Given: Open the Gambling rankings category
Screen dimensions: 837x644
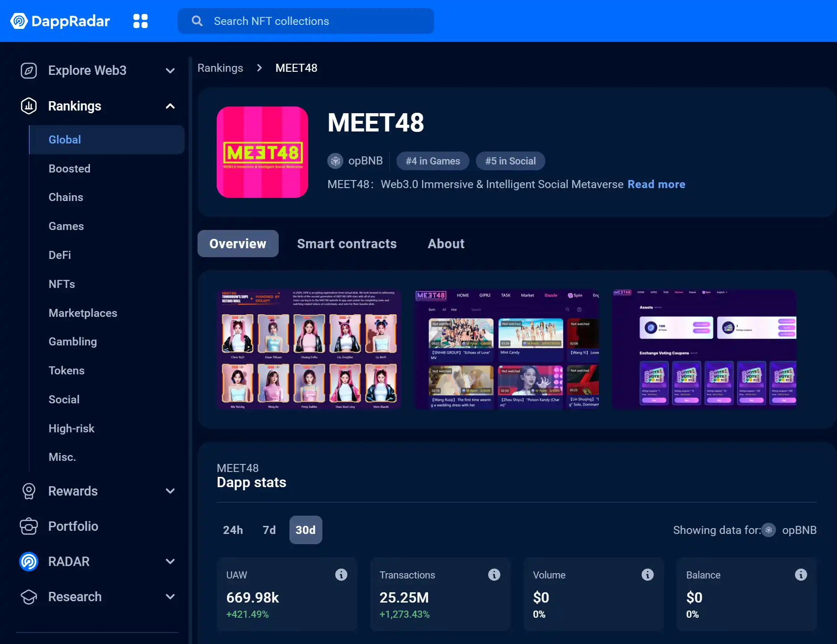Looking at the screenshot, I should point(73,342).
